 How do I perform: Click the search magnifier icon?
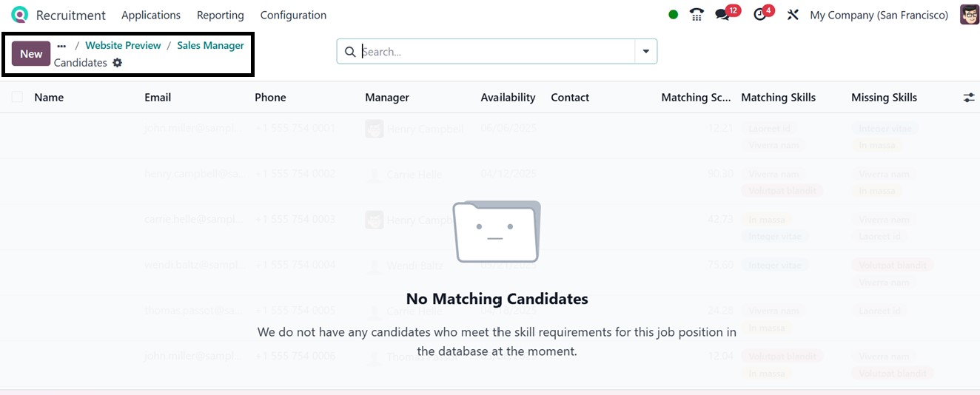click(x=351, y=52)
